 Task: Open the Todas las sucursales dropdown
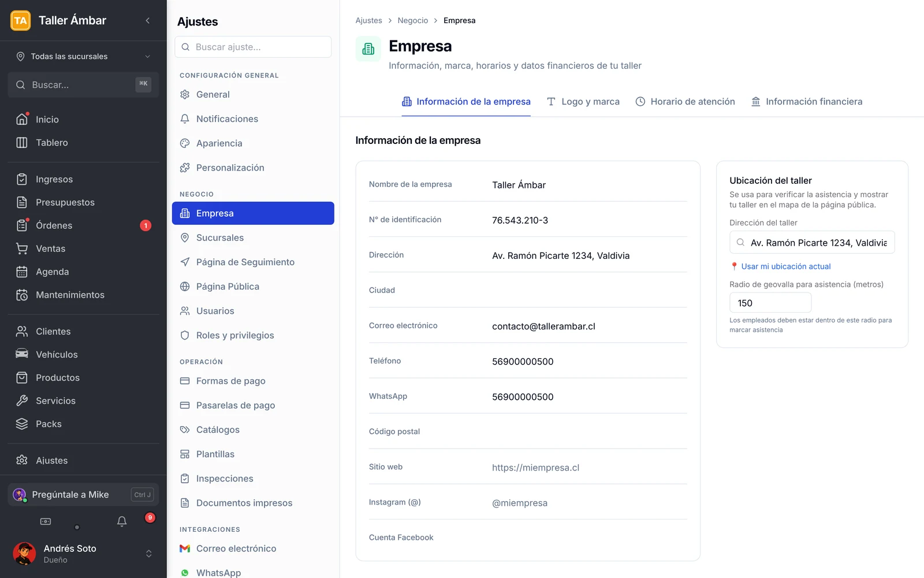pos(83,56)
